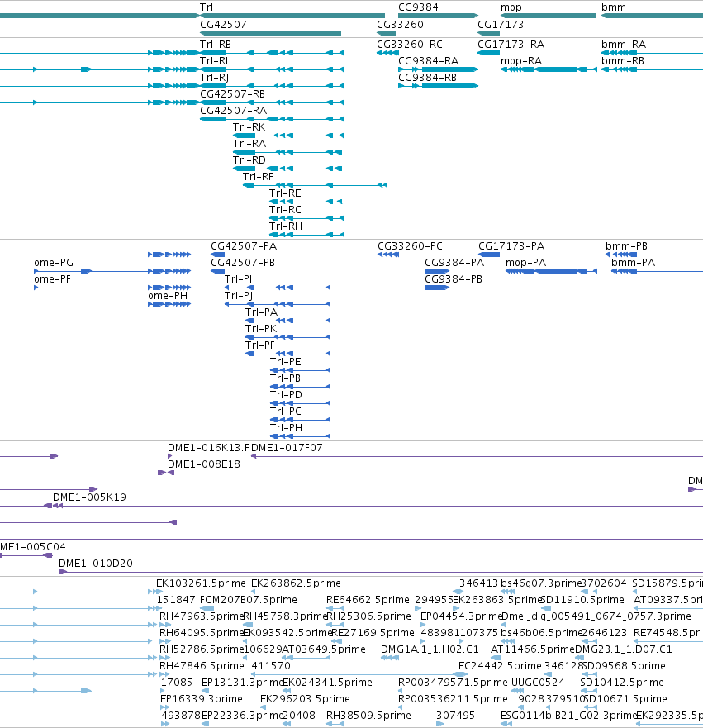Viewport: 703px width, 728px height.
Task: Click EST label EC24442.5prime
Action: 500,666
